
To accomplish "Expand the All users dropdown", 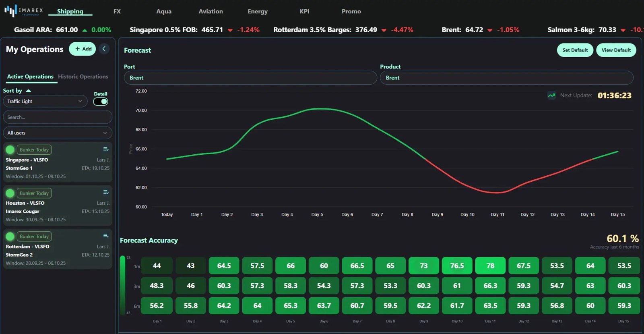I will coord(57,133).
